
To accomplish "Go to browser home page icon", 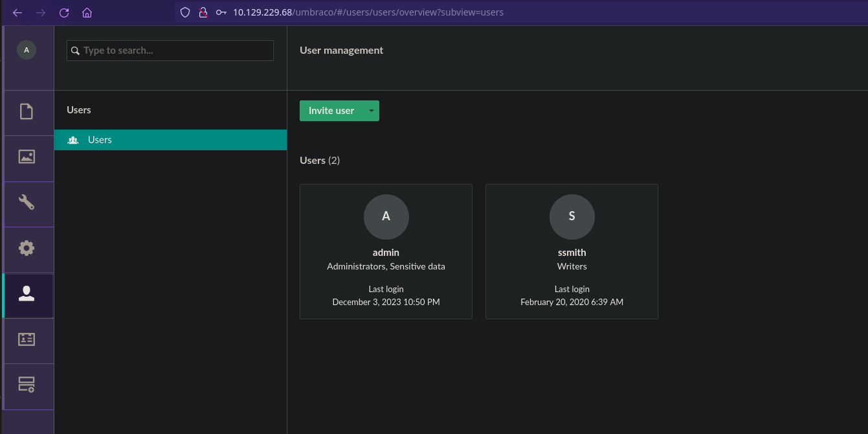I will point(87,12).
